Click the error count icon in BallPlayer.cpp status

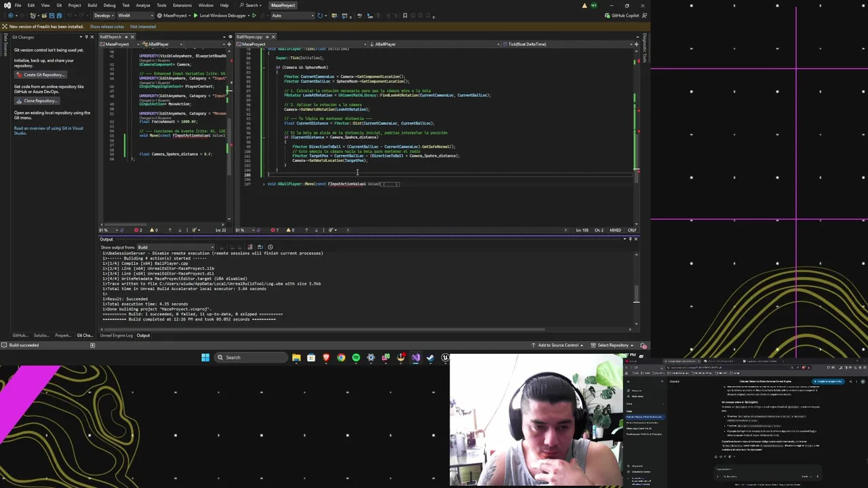tap(275, 230)
